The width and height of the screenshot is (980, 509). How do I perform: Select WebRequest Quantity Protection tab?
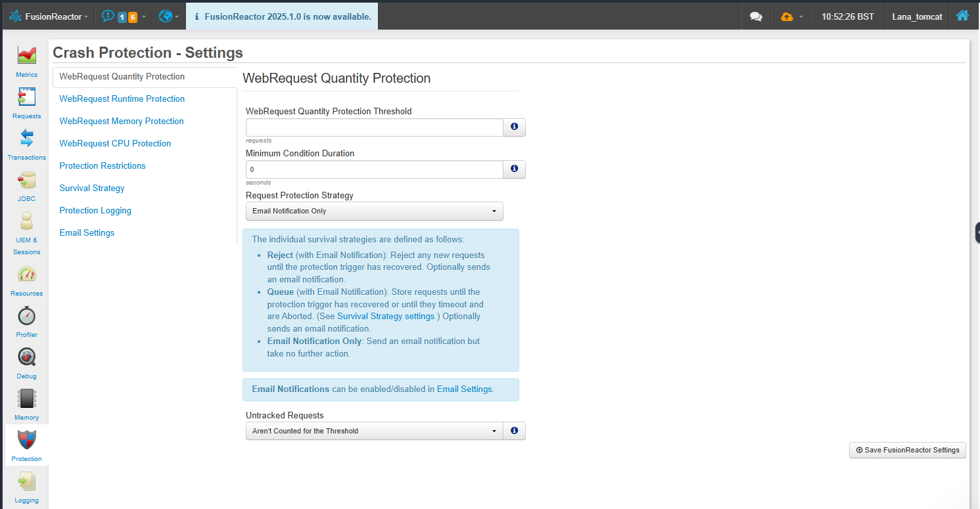pos(145,77)
